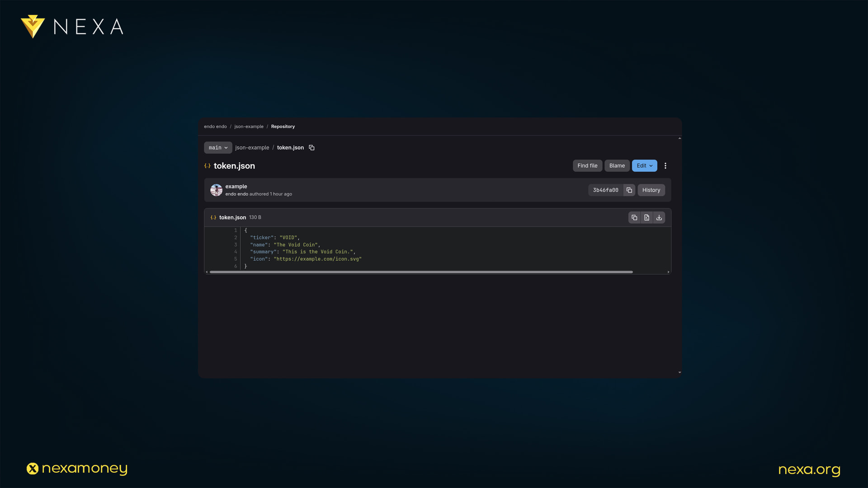Viewport: 868px width, 488px height.
Task: Open commit History
Action: [x=651, y=190]
